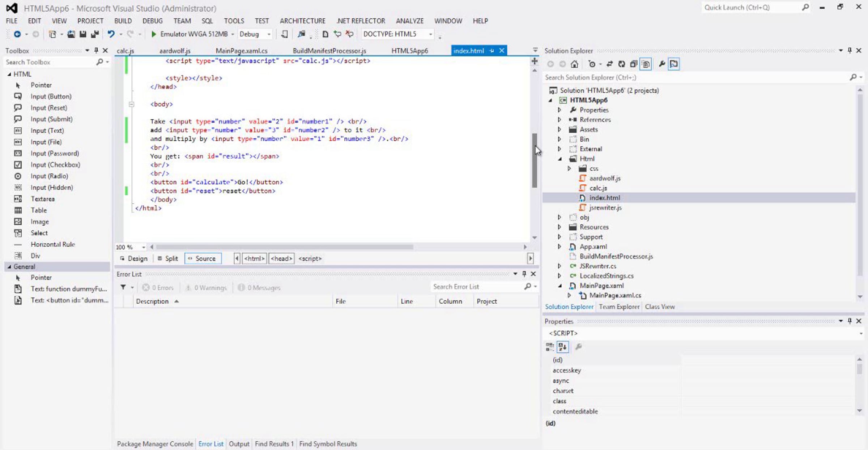The height and width of the screenshot is (450, 868).
Task: Click the Undo arrow icon
Action: tap(111, 34)
